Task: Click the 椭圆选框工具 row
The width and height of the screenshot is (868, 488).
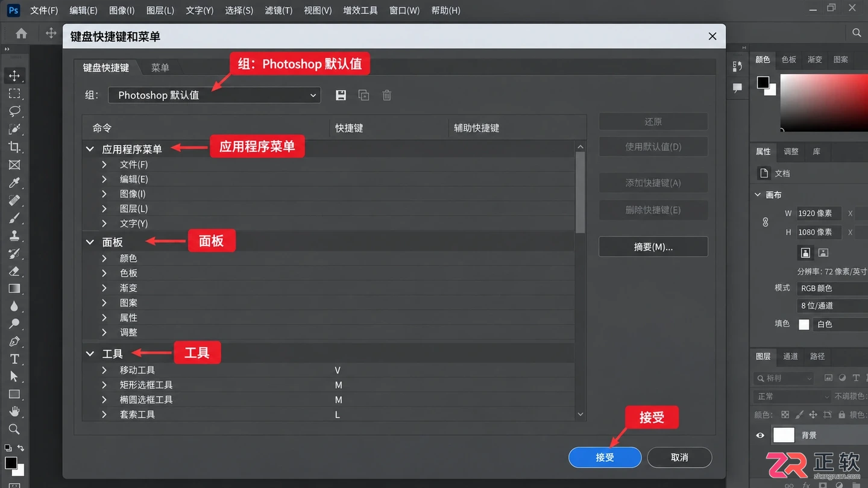Action: tap(329, 399)
